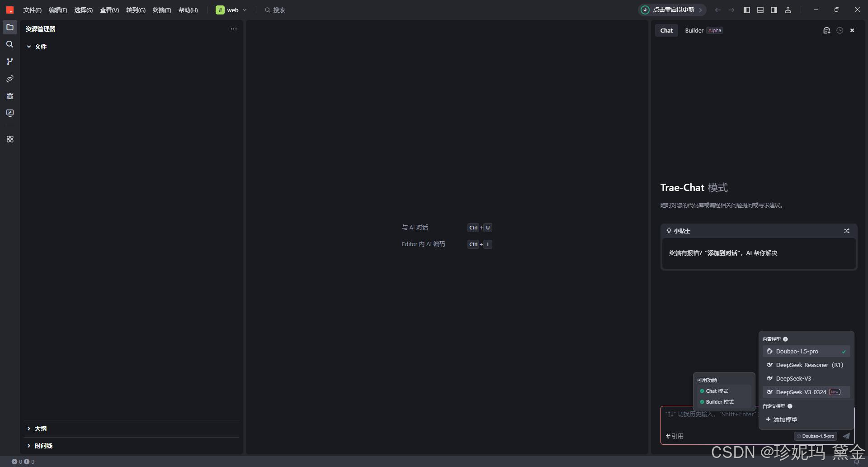Open the Source Control sidebar icon
Screen dimensions: 868x467
tap(10, 62)
